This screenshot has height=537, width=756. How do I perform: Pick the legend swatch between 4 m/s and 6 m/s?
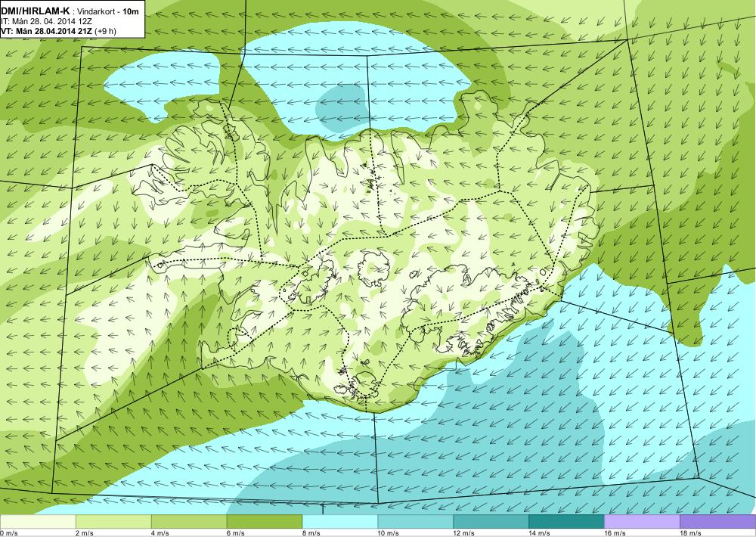pyautogui.click(x=189, y=522)
